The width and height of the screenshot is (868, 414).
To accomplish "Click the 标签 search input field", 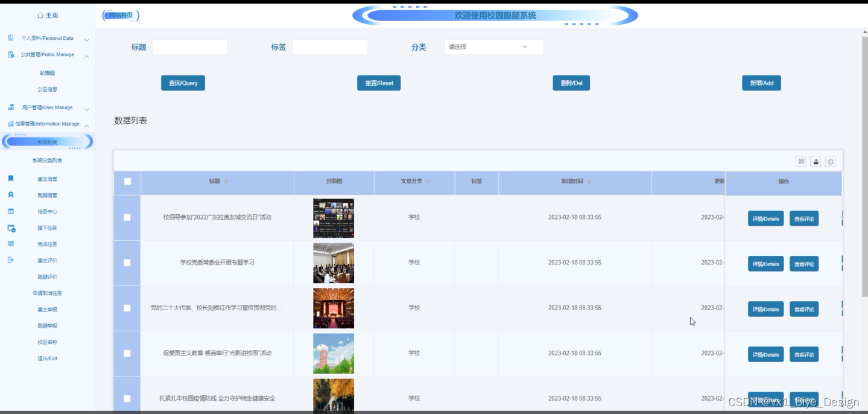I will (330, 47).
